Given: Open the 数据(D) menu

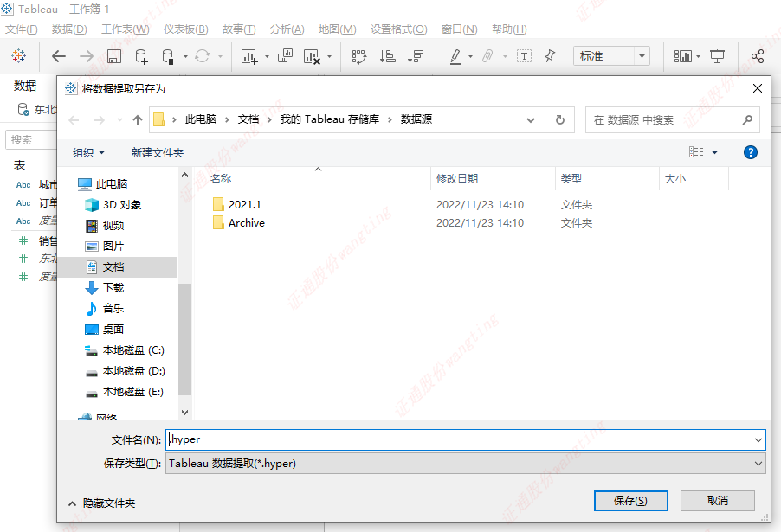Looking at the screenshot, I should (69, 29).
